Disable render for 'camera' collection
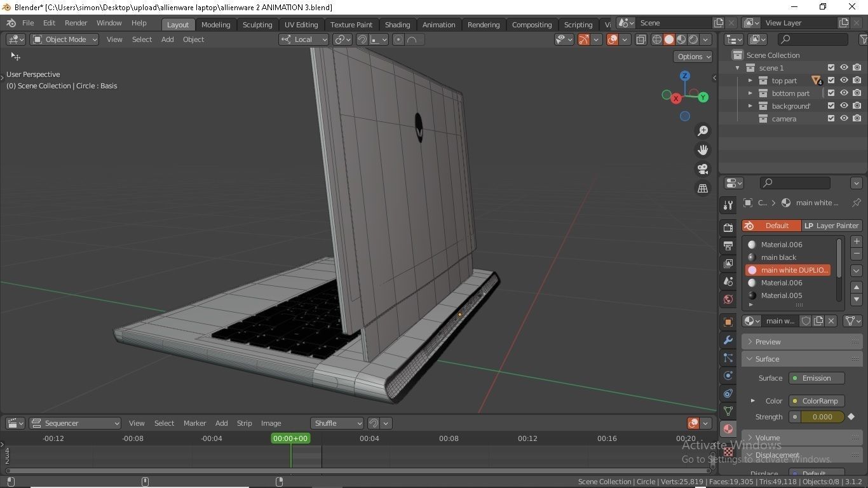Screen dimensions: 868x488 click(x=857, y=119)
